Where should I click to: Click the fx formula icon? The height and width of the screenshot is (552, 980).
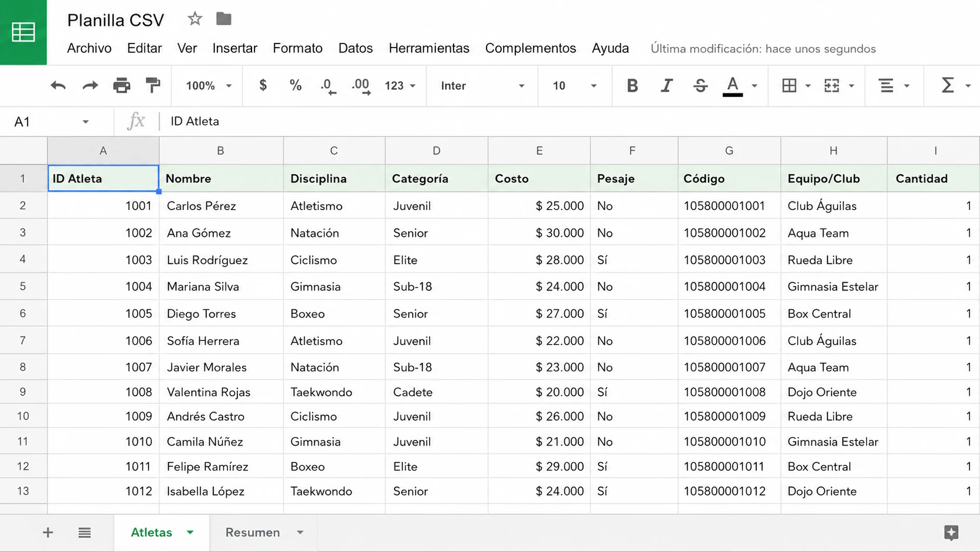136,121
